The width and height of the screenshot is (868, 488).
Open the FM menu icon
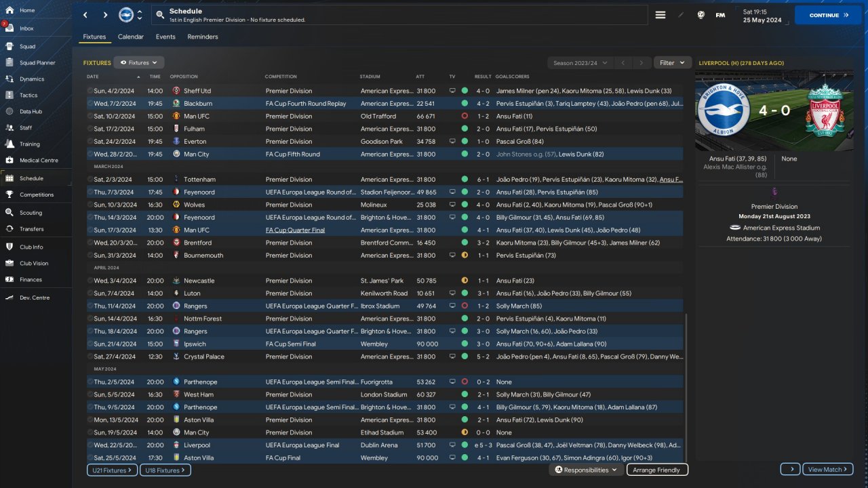coord(720,15)
